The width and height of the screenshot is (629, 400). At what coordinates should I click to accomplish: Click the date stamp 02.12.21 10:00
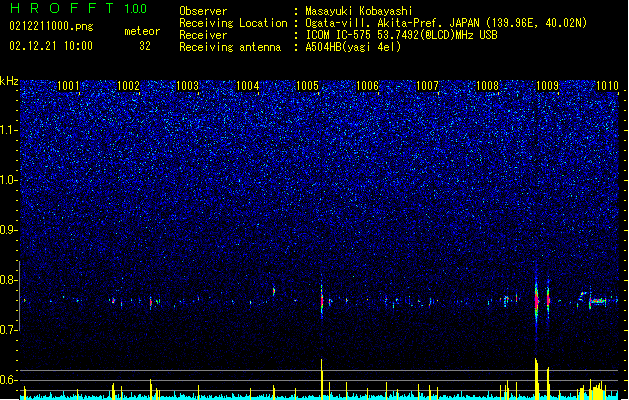click(x=51, y=46)
